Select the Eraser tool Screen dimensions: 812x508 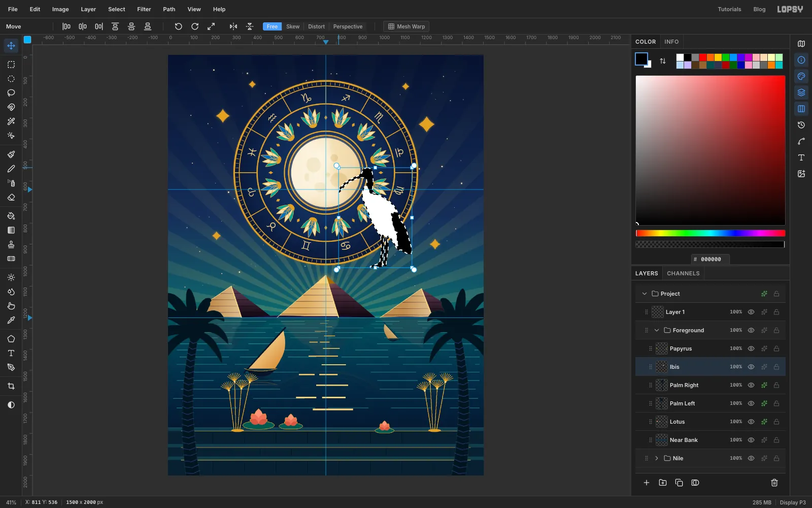pos(11,197)
